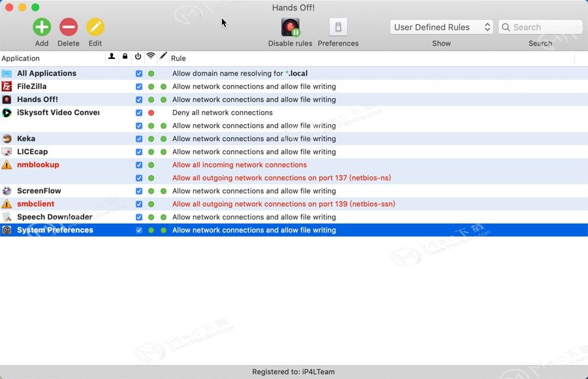Click the green Add rule button
Viewport: 588px width, 379px height.
42,27
